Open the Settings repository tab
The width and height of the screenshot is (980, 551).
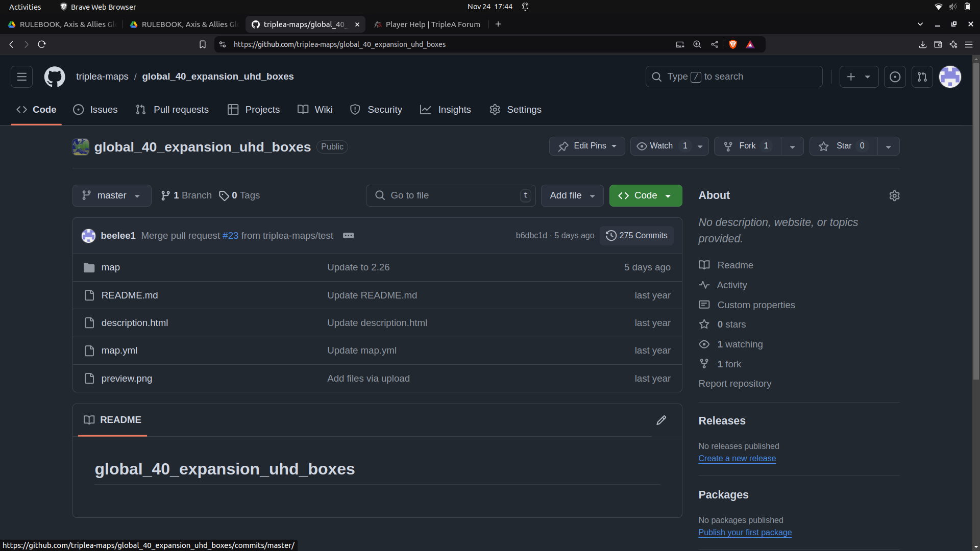click(x=516, y=110)
